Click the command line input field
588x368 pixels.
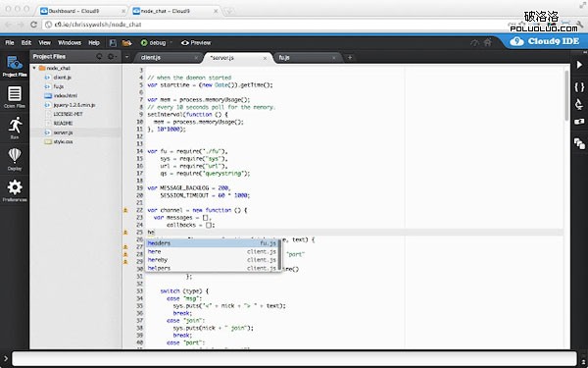click(x=294, y=358)
